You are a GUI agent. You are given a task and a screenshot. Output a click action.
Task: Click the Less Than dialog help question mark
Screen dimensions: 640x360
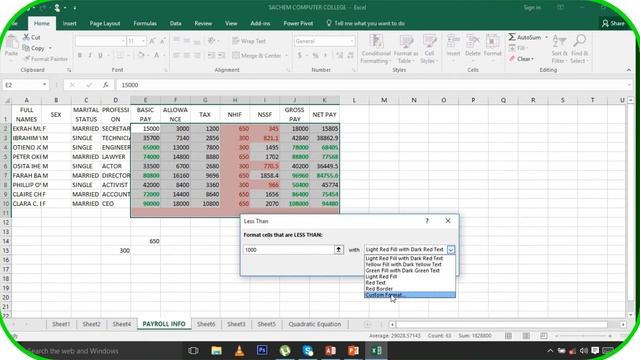pyautogui.click(x=427, y=221)
